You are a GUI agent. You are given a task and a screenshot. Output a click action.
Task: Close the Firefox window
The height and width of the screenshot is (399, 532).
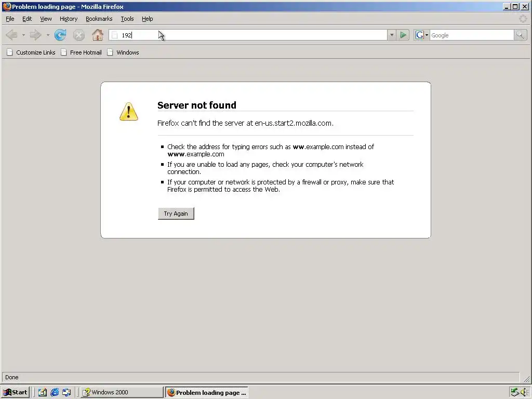(525, 6)
